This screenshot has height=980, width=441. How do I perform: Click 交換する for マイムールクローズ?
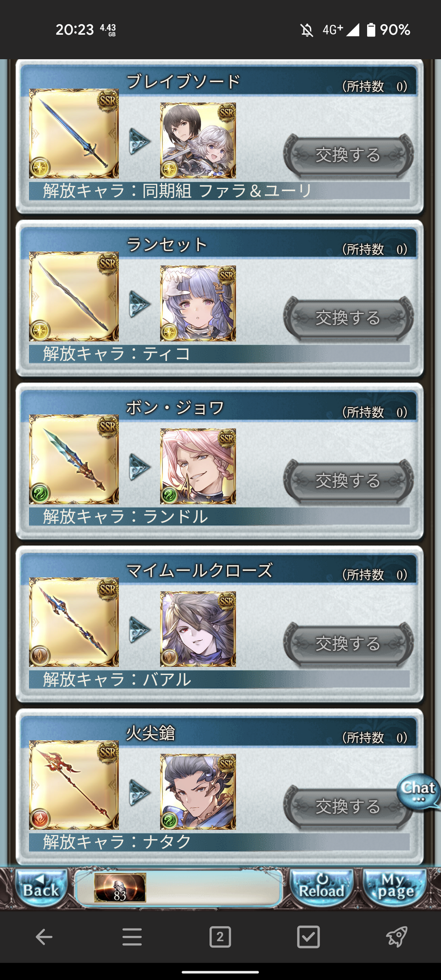348,644
